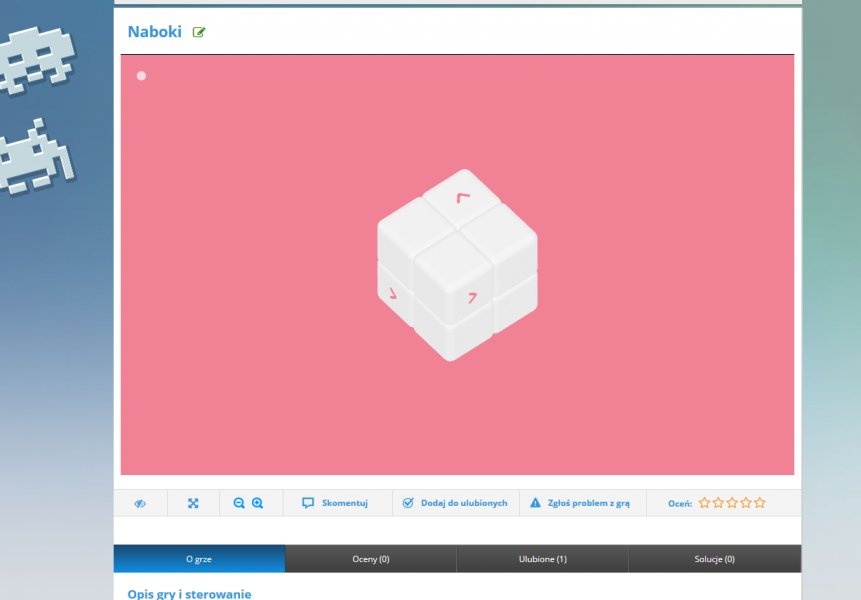Click the left face arrow on the cube
This screenshot has width=861, height=600.
(x=393, y=294)
